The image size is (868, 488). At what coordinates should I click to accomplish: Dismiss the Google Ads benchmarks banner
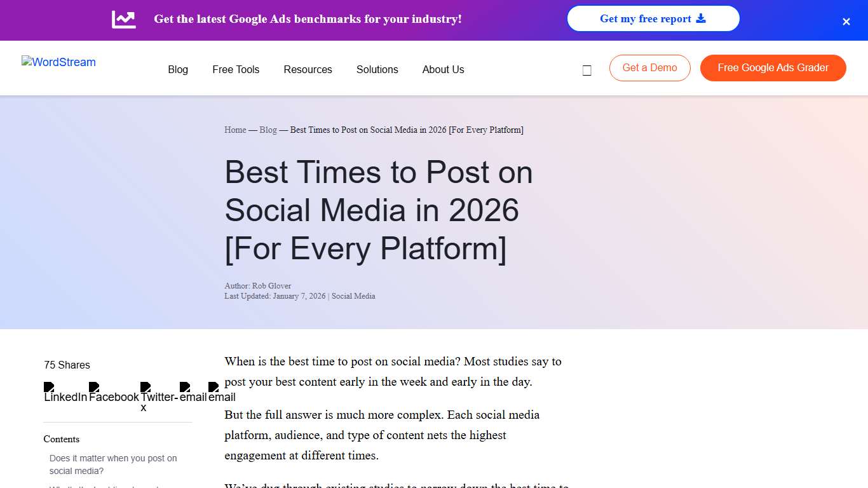click(x=846, y=21)
